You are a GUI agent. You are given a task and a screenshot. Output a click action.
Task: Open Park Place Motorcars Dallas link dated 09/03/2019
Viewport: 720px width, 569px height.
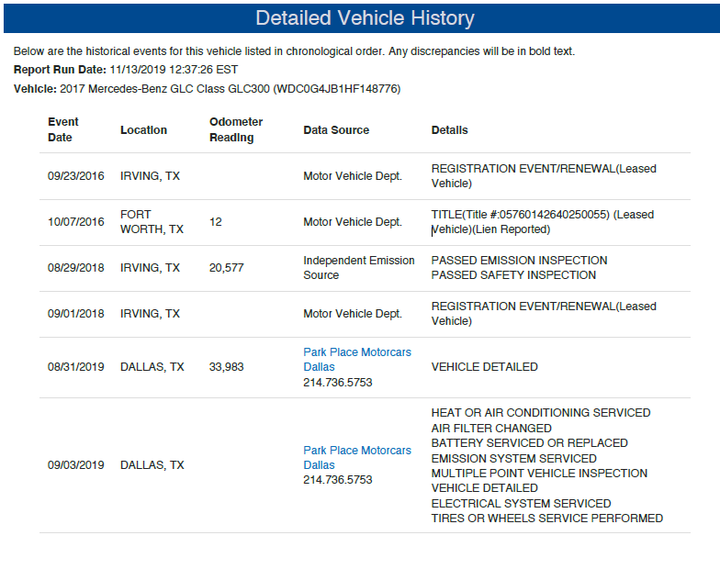357,457
